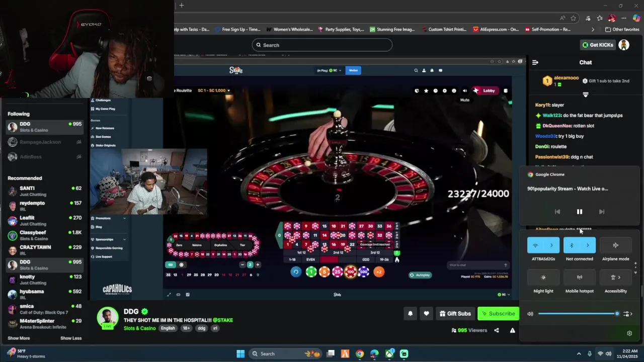Click the Gift Subs button
This screenshot has height=362, width=644.
coord(455,314)
